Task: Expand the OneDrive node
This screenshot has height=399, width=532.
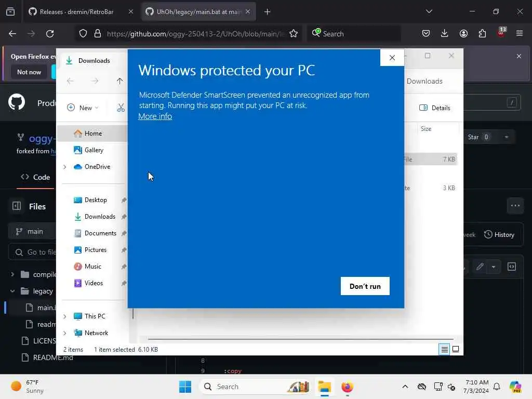Action: click(64, 167)
